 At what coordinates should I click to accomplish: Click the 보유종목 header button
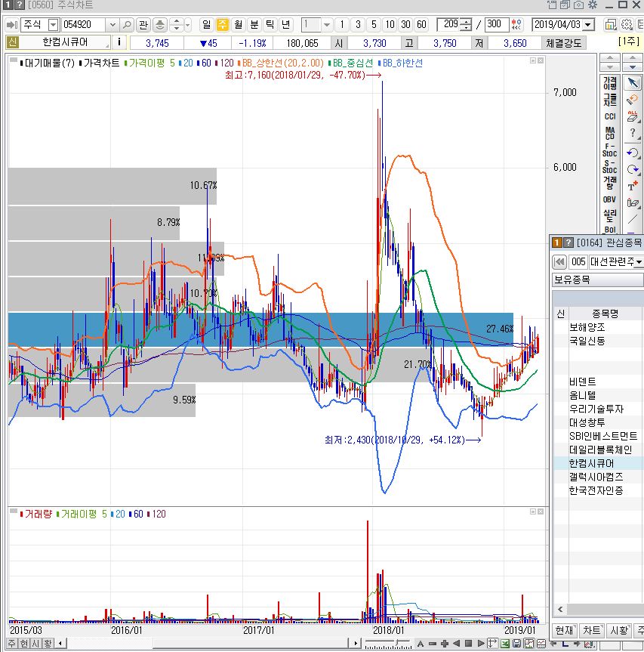pyautogui.click(x=597, y=280)
